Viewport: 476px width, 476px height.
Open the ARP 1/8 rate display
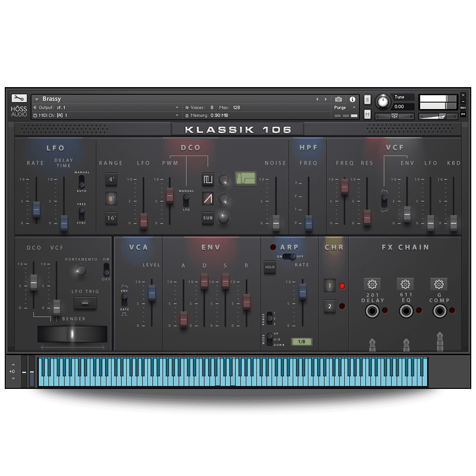(301, 342)
